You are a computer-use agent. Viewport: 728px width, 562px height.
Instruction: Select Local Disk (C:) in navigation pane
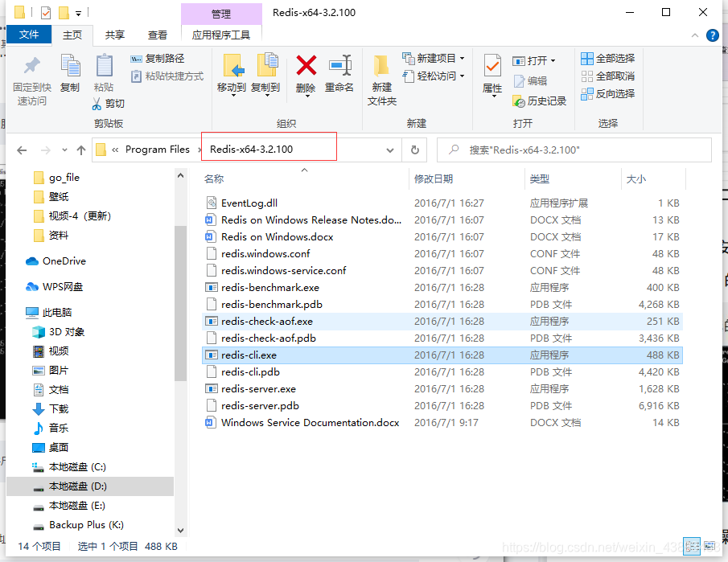click(69, 467)
